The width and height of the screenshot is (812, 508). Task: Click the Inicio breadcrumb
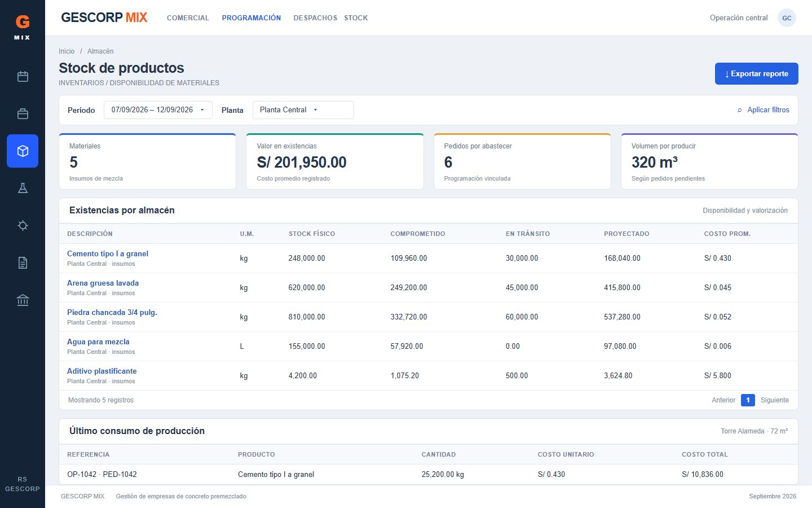pos(67,51)
